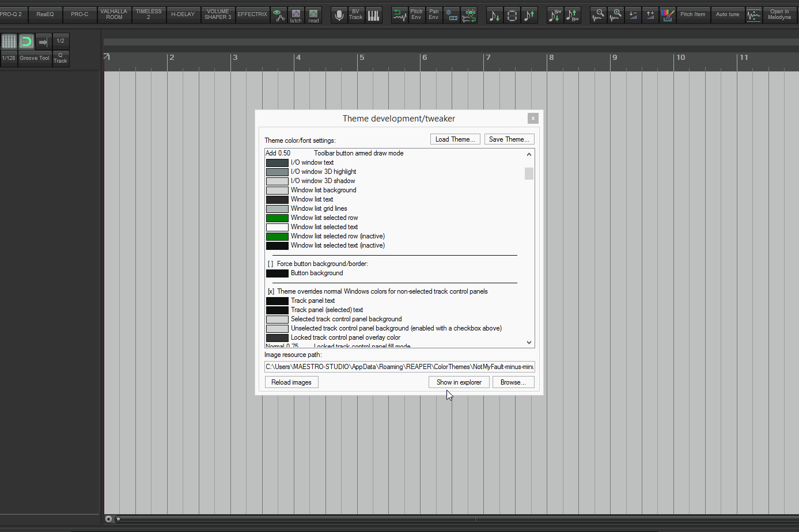Open TIMELESS 2 toolbar button
Image resolution: width=799 pixels, height=532 pixels.
[x=149, y=15]
